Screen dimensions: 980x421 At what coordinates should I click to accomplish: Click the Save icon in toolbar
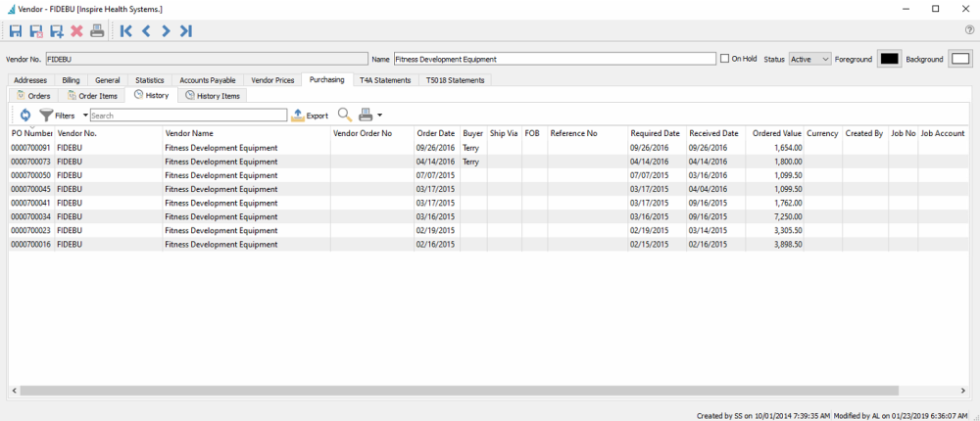pos(17,30)
